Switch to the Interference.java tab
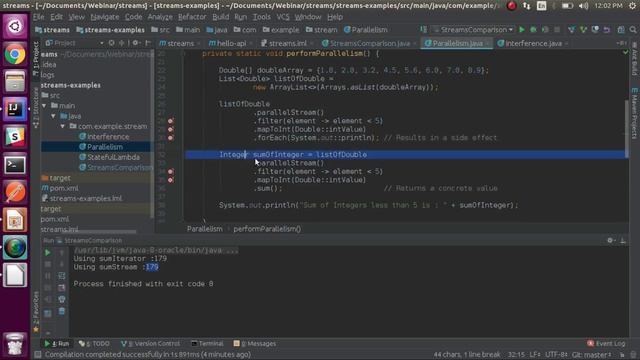Screen dimensions: 640x360 (533, 43)
